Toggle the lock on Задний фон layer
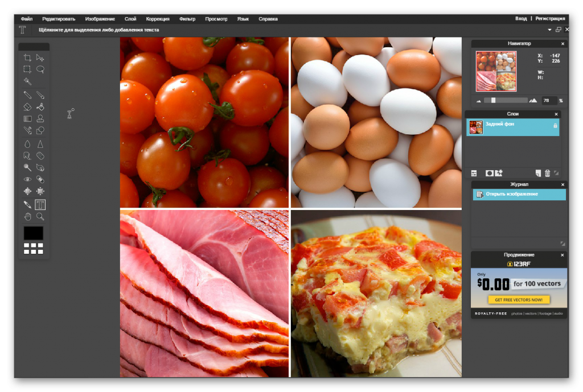Screen dimensions: 583x392 (555, 126)
